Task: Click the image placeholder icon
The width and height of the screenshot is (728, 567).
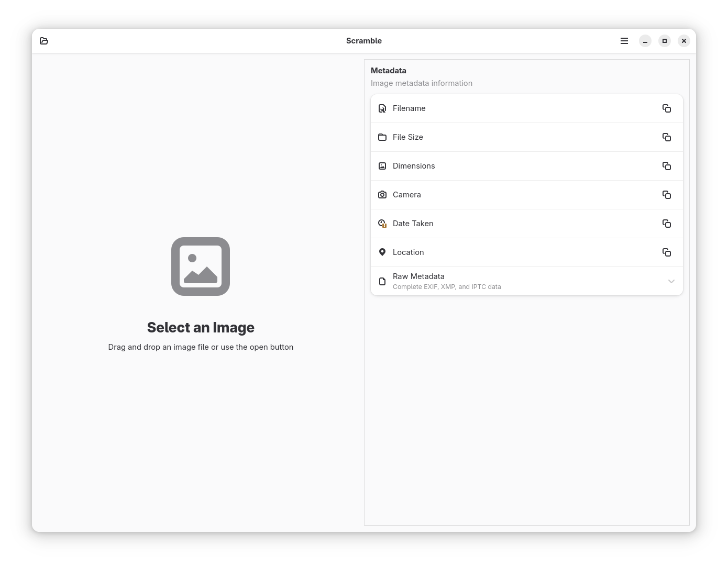Action: coord(201,266)
